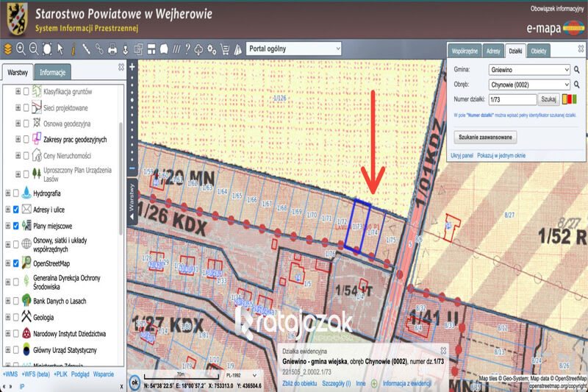This screenshot has height=392, width=588.
Task: Click the question mark help icon
Action: (187, 49)
